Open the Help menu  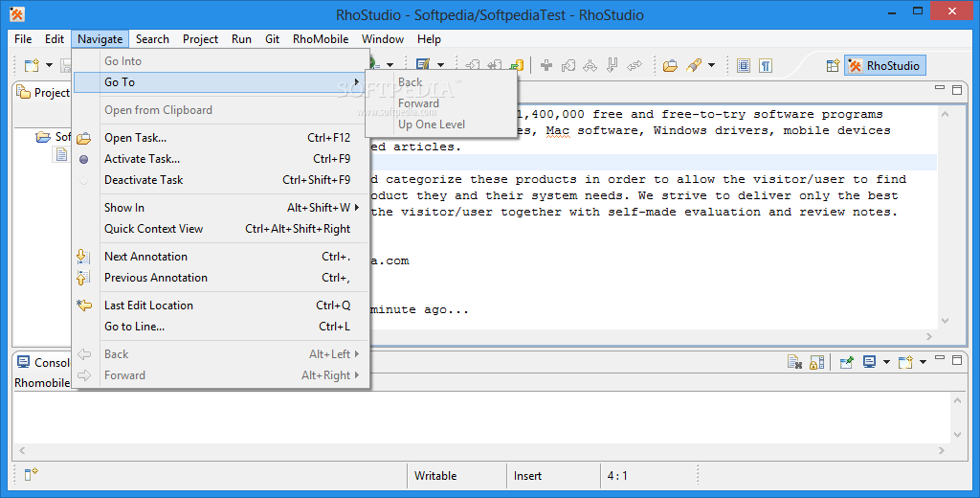click(429, 39)
